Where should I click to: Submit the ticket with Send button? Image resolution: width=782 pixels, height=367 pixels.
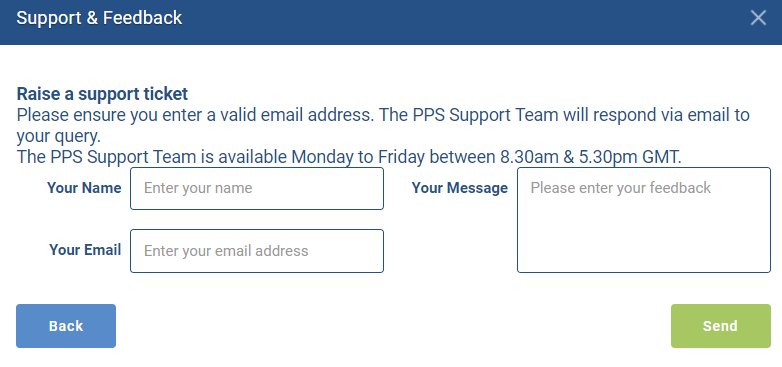(x=721, y=326)
